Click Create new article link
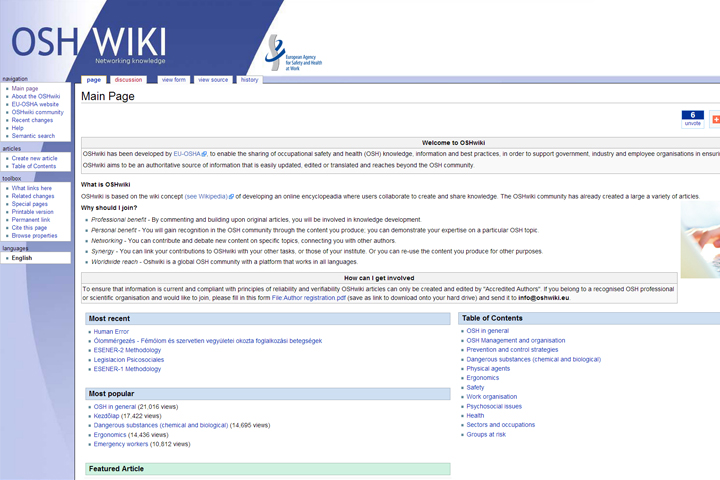 click(34, 158)
